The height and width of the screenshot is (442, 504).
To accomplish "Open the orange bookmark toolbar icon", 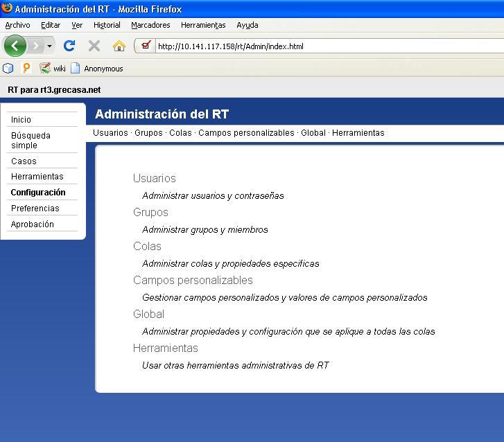I will [x=27, y=68].
